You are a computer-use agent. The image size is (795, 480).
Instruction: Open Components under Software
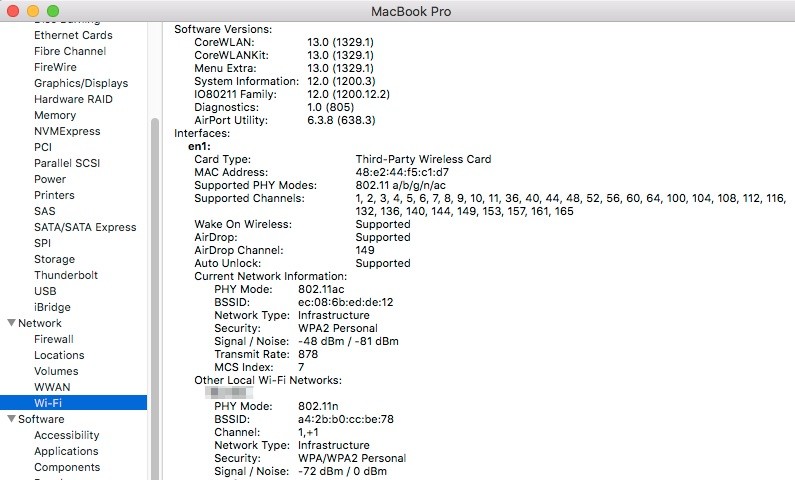(x=67, y=467)
